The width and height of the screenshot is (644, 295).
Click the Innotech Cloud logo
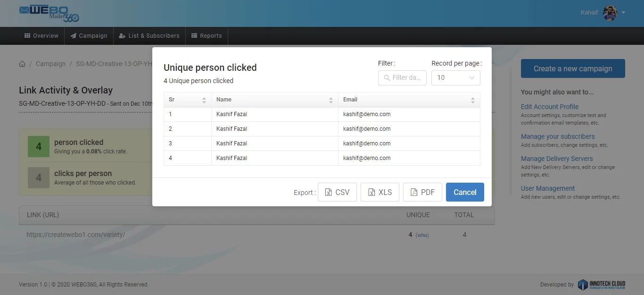click(602, 284)
